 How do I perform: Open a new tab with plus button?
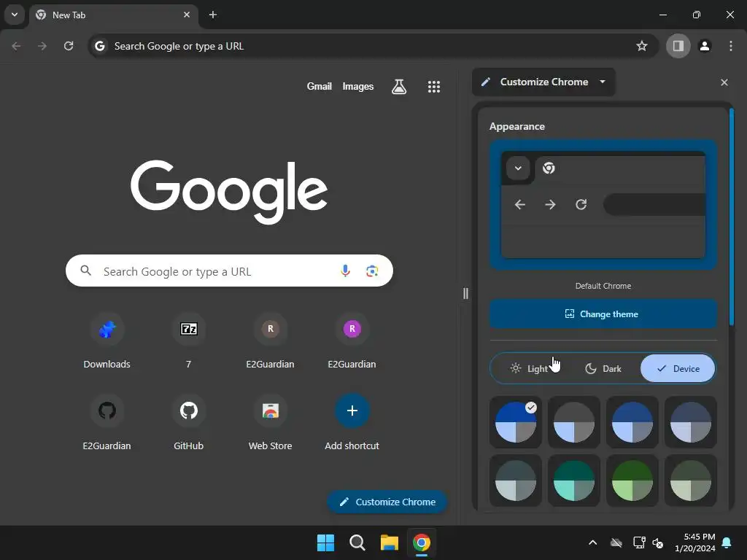click(x=213, y=15)
